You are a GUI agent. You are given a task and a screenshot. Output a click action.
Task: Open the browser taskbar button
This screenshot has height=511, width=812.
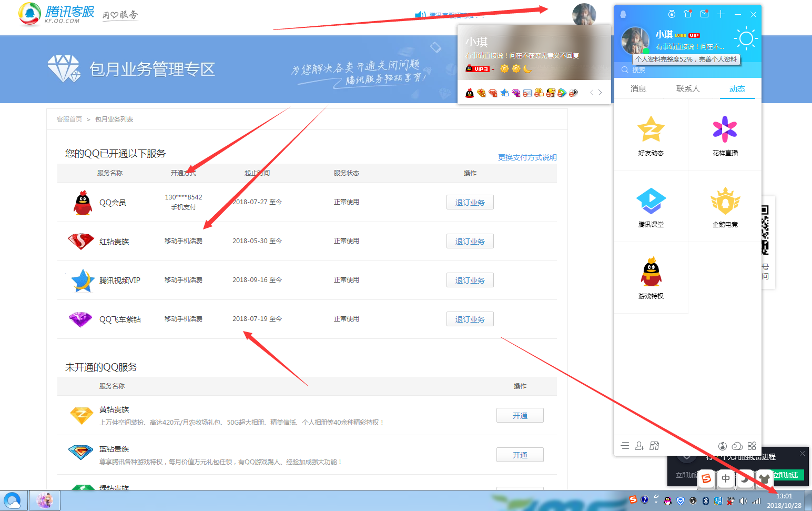(13, 500)
